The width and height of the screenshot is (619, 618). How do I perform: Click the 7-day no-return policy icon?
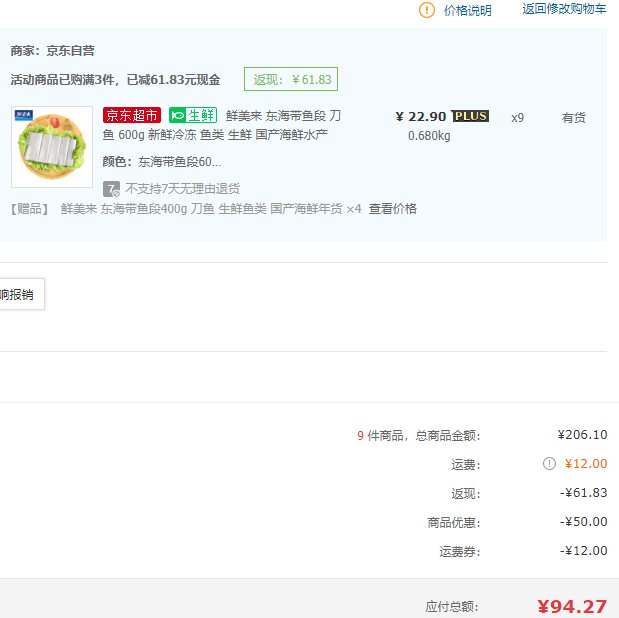(111, 189)
